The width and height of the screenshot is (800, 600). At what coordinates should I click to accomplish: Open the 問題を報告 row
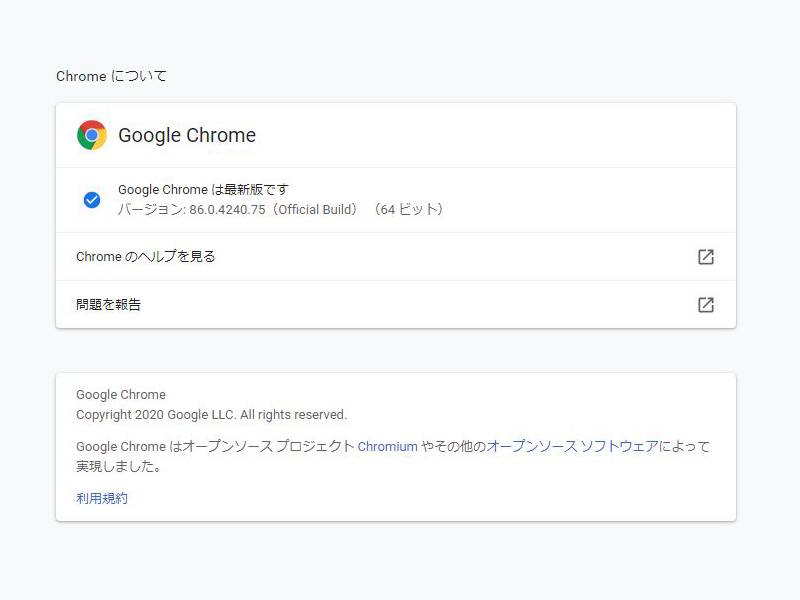tap(109, 305)
